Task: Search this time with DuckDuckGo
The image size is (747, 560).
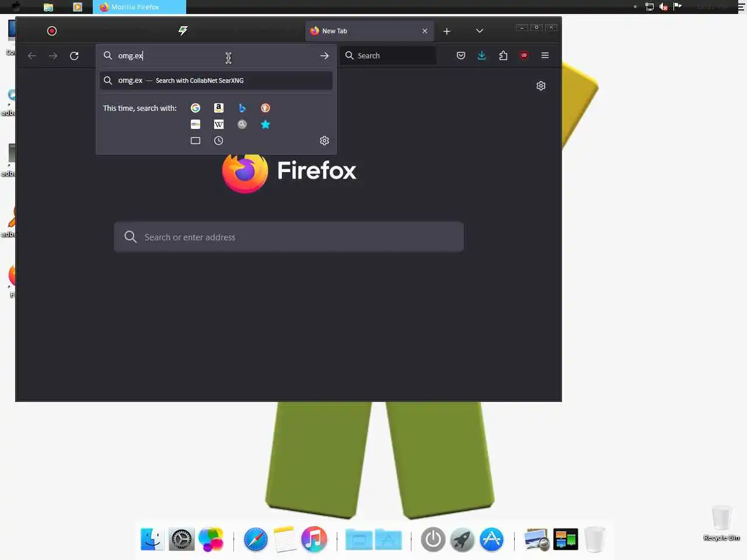Action: [x=266, y=108]
